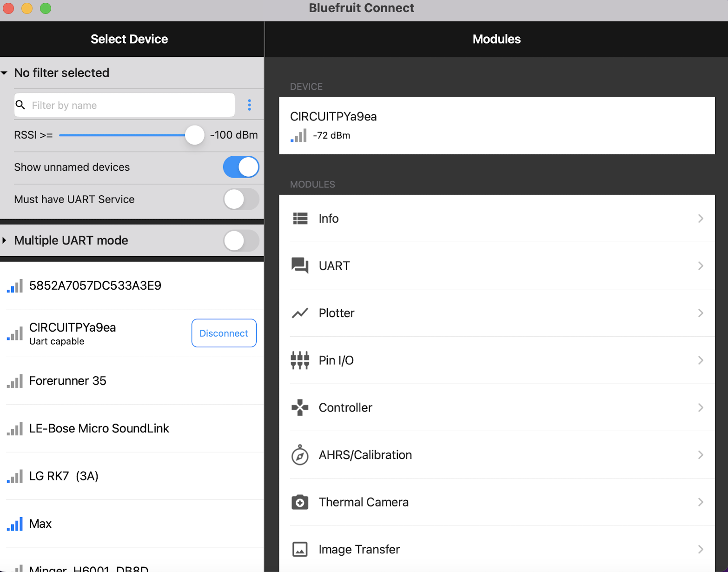Click the -72 dBm signal reading
This screenshot has height=572, width=728.
pyautogui.click(x=331, y=135)
